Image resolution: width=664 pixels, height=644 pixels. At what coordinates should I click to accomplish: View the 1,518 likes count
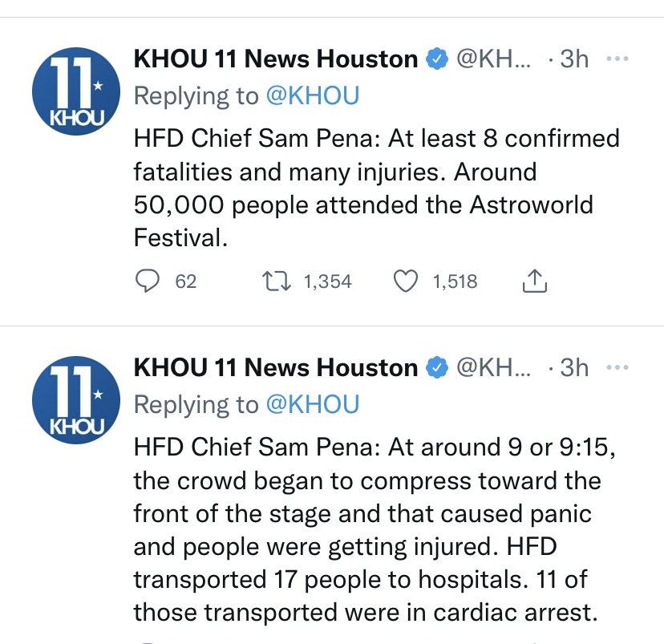point(455,281)
